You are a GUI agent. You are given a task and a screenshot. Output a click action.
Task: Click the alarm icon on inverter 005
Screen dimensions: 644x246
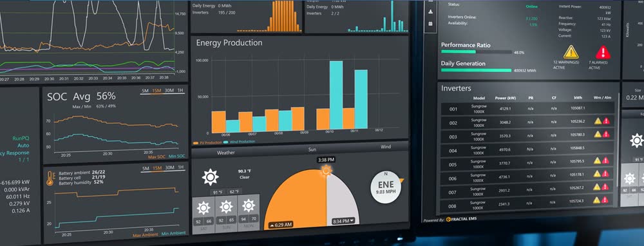[605, 160]
